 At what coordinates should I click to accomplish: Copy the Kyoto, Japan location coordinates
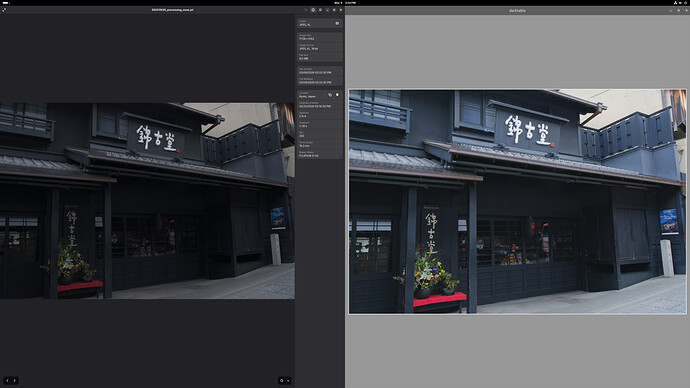(x=330, y=95)
